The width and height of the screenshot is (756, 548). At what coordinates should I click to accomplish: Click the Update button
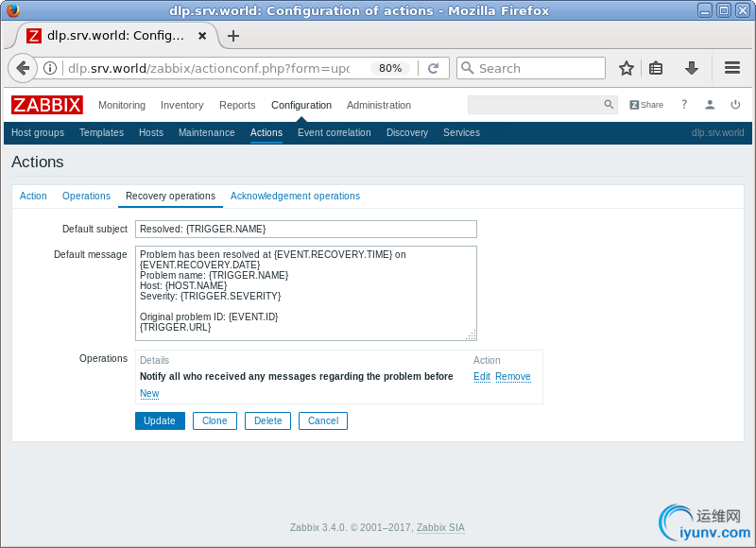point(160,420)
